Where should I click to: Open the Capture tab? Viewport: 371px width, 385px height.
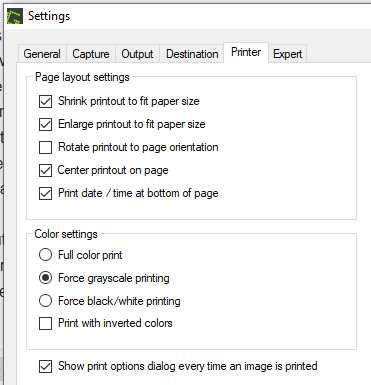tap(91, 54)
